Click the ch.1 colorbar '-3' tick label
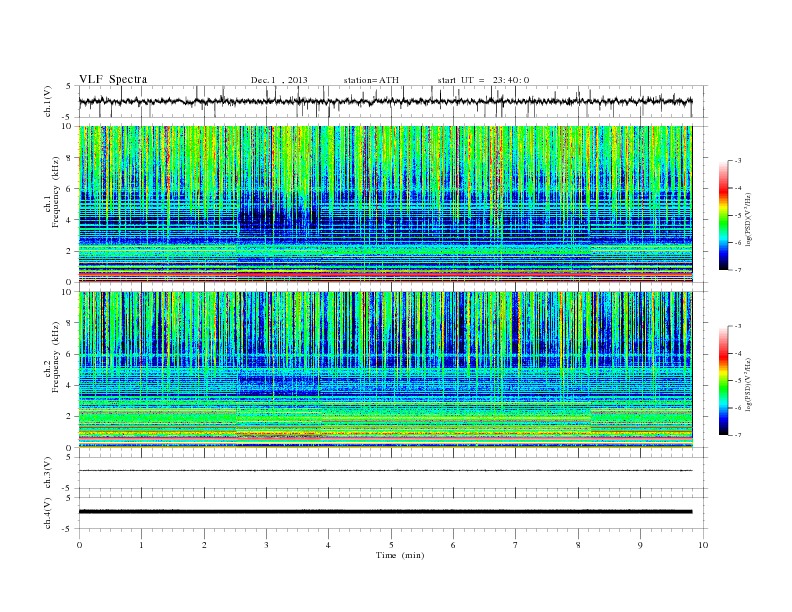The width and height of the screenshot is (792, 612). tap(738, 161)
